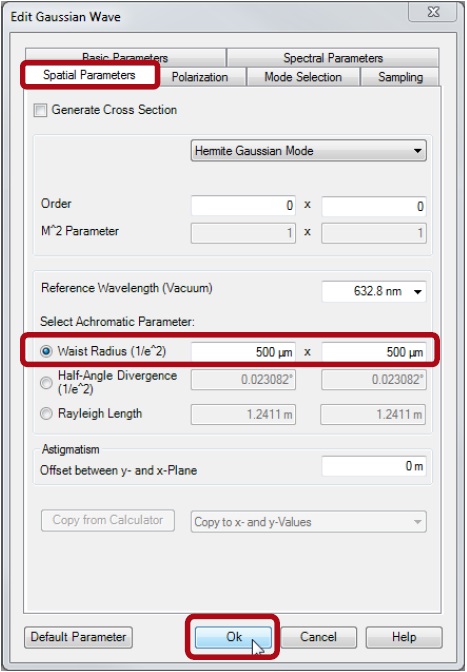467x672 pixels.
Task: Open Copy to x- and y-Values dropdown
Action: coord(308,522)
